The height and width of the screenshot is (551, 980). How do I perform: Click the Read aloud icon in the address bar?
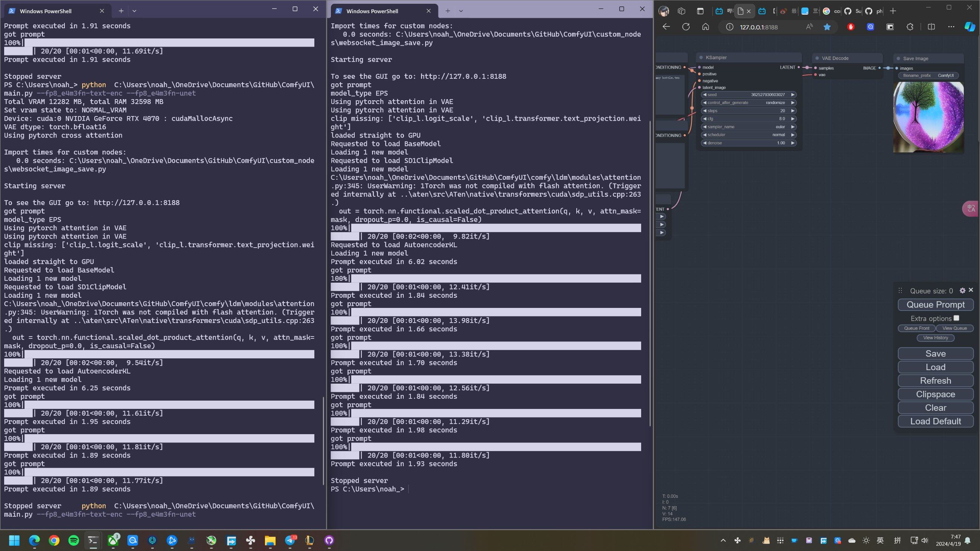(x=809, y=27)
